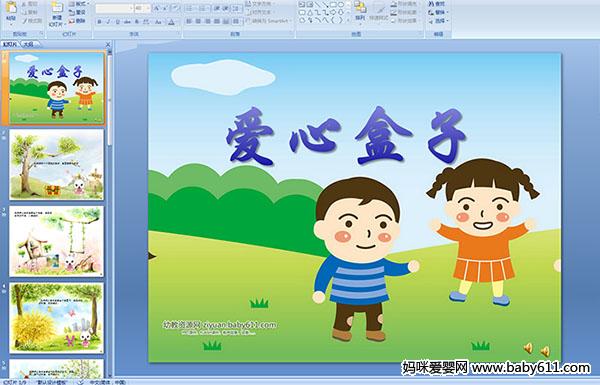Viewport: 600px width, 385px height.
Task: Toggle underline formatting
Action: 117,22
